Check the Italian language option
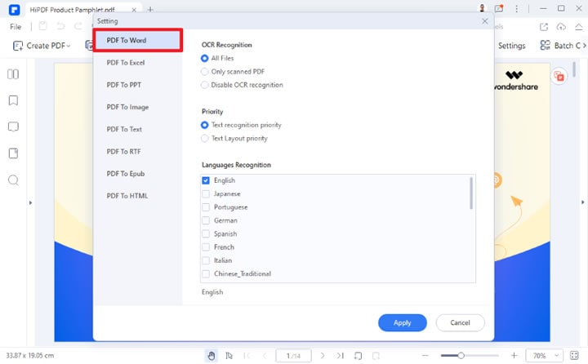 (x=206, y=260)
